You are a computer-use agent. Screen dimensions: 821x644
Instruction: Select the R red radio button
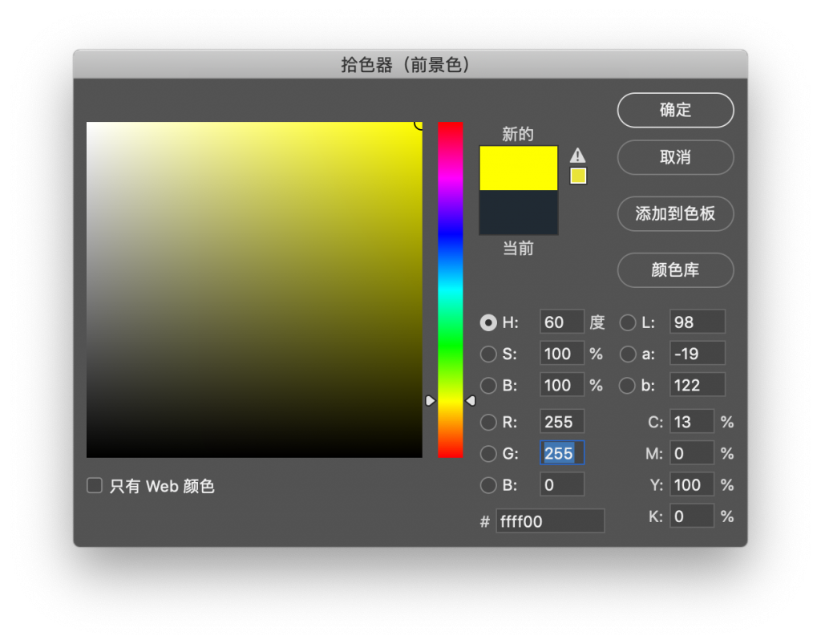pos(487,422)
